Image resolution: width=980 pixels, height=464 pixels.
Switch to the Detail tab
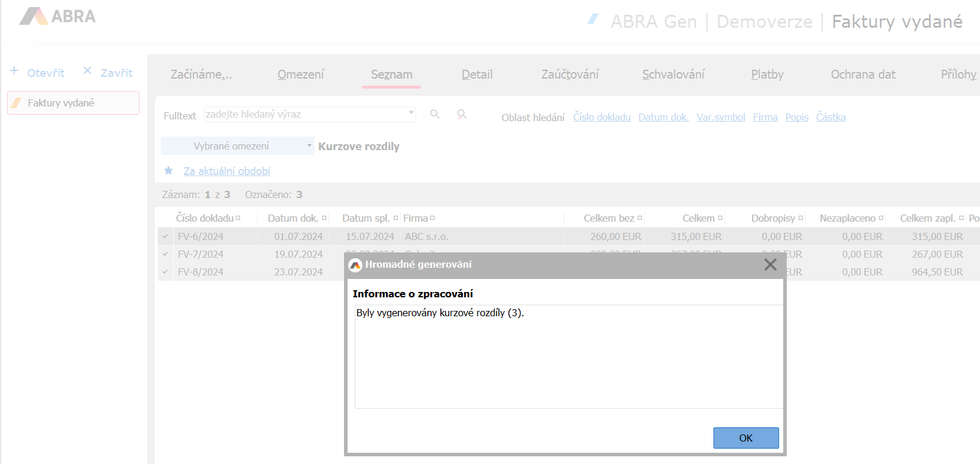(476, 74)
